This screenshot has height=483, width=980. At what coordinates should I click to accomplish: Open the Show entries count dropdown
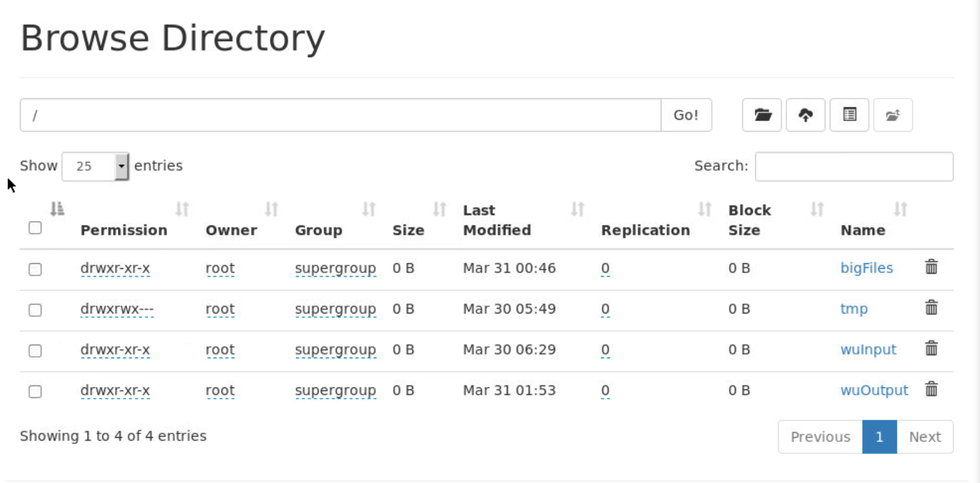[96, 166]
